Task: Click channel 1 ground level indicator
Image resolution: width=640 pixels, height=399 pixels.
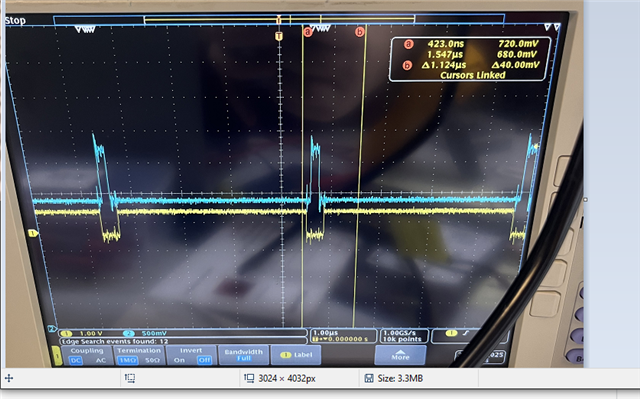Action: pyautogui.click(x=33, y=233)
